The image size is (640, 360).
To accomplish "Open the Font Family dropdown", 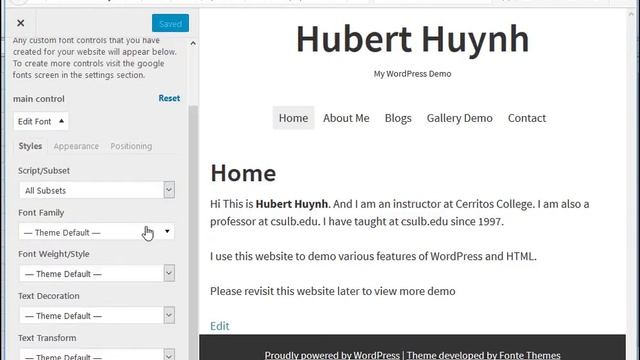I will pyautogui.click(x=97, y=232).
